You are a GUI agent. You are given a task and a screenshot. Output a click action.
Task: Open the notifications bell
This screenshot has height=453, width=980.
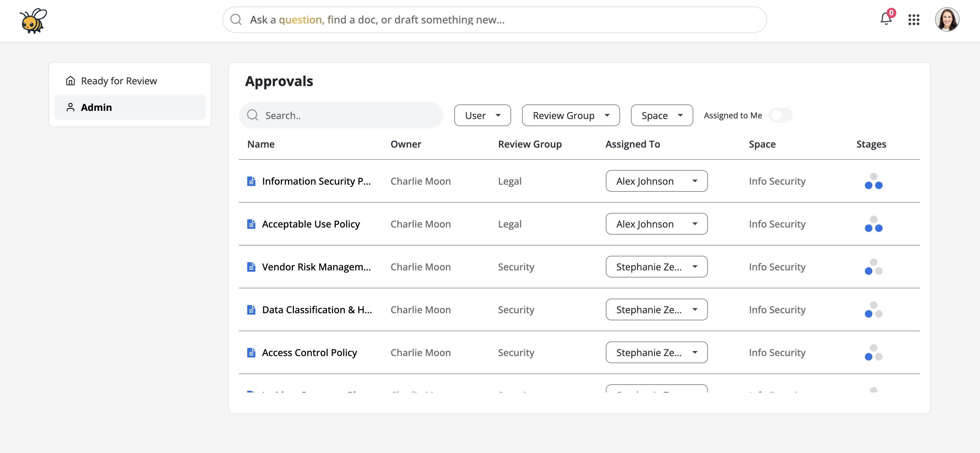886,19
